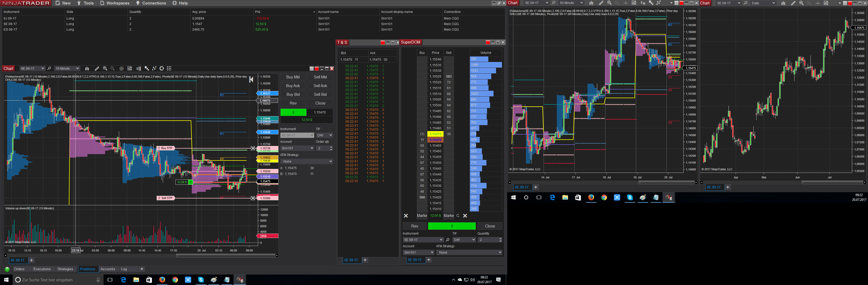Screen dimensions: 868x285
Task: Cancel the 2 Buy STP order on chart
Action: [x=253, y=148]
